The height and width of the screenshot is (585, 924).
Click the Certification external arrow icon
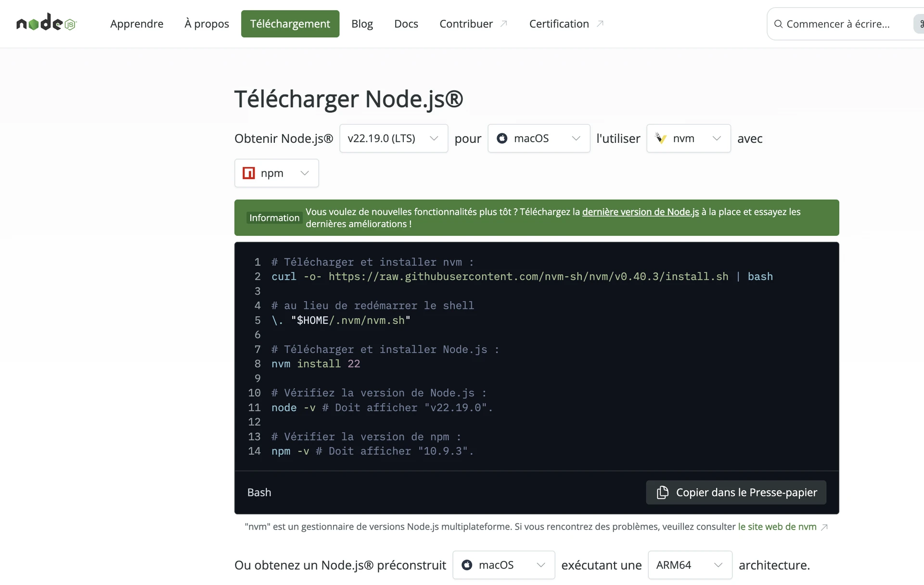pos(600,24)
